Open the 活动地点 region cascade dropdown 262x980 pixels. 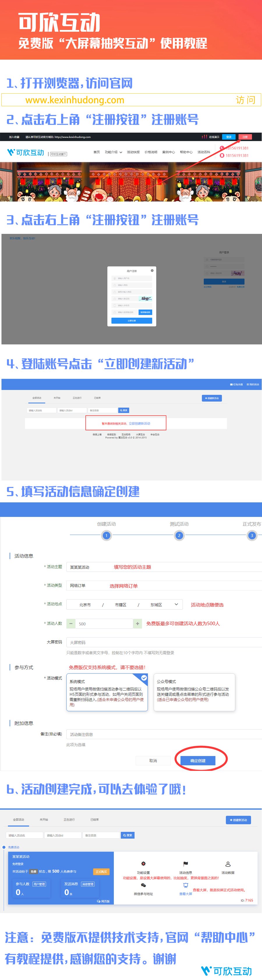pyautogui.click(x=125, y=604)
